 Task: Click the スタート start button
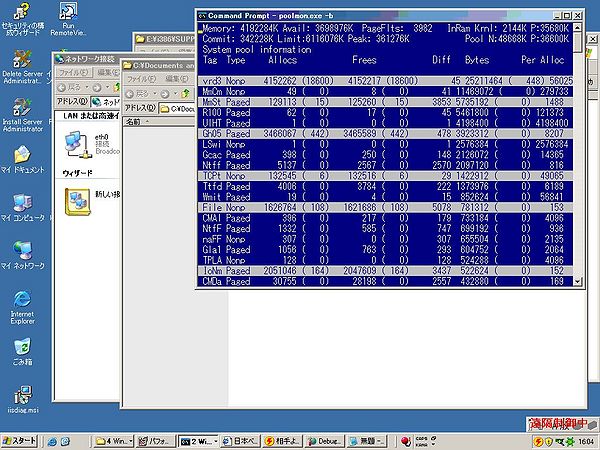[20, 442]
